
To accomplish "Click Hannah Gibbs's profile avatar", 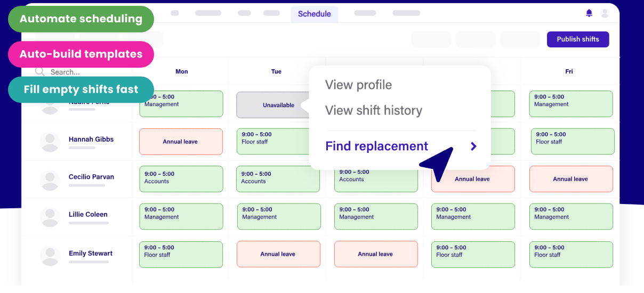I will [50, 142].
